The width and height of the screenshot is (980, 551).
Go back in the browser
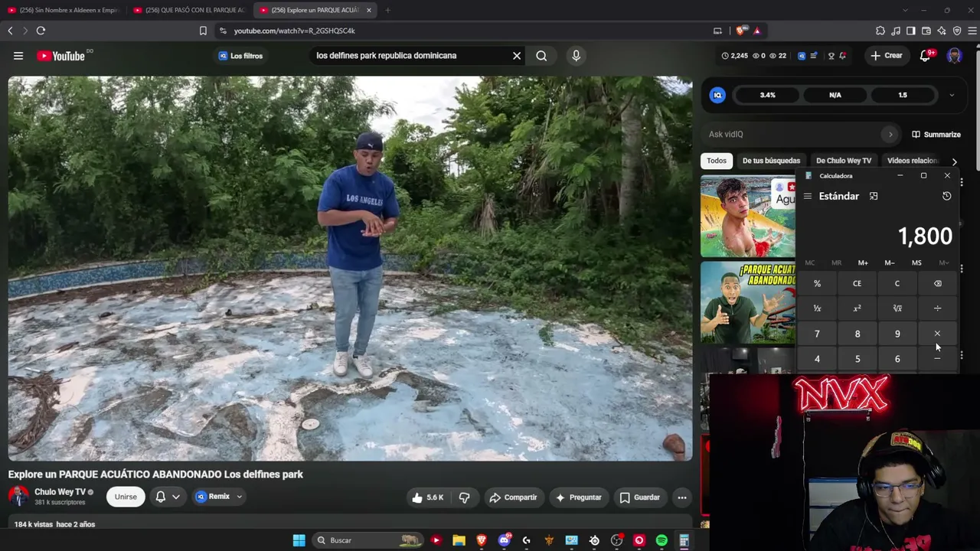[x=10, y=31]
